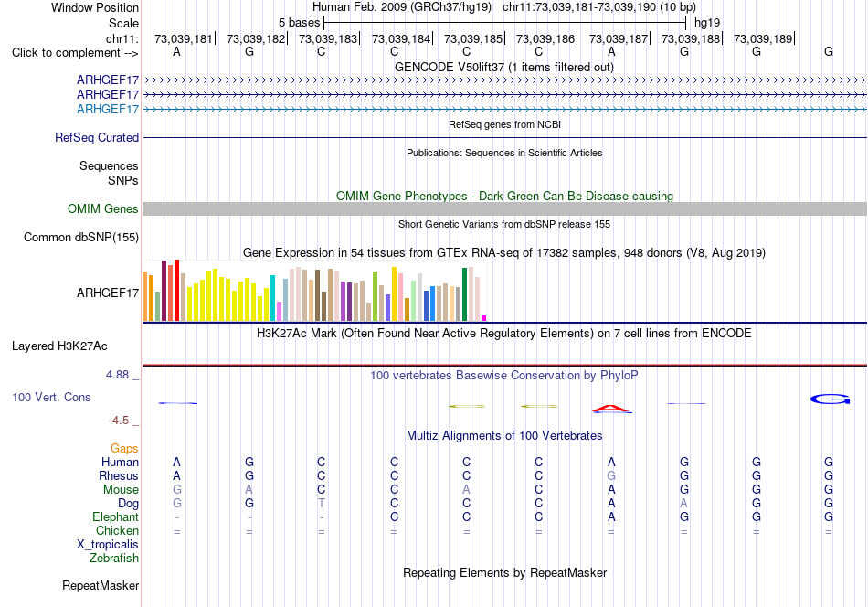
Task: Click the magenta last bar in GTEx chart
Action: click(484, 318)
